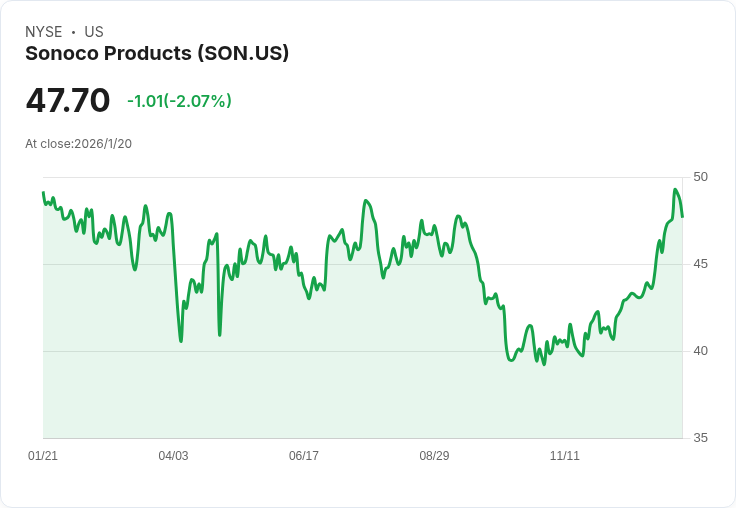Click the NYSE exchange label
This screenshot has width=736, height=508.
pyautogui.click(x=43, y=32)
